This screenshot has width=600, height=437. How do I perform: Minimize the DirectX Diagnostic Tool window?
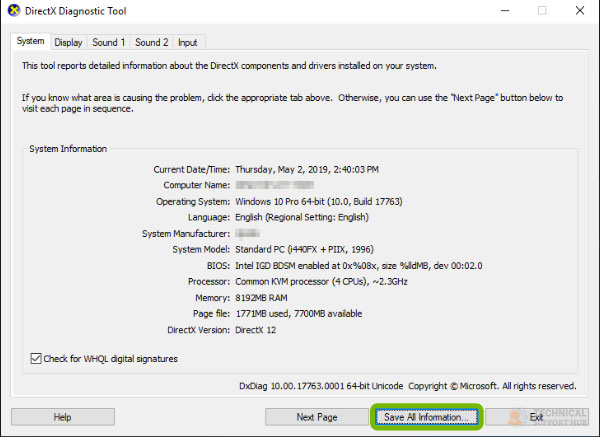[x=505, y=11]
